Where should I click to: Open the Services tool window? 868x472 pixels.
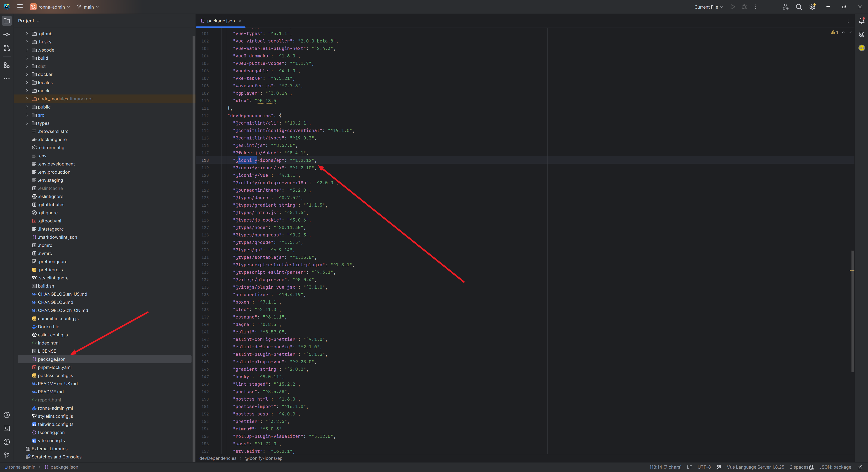click(x=7, y=415)
